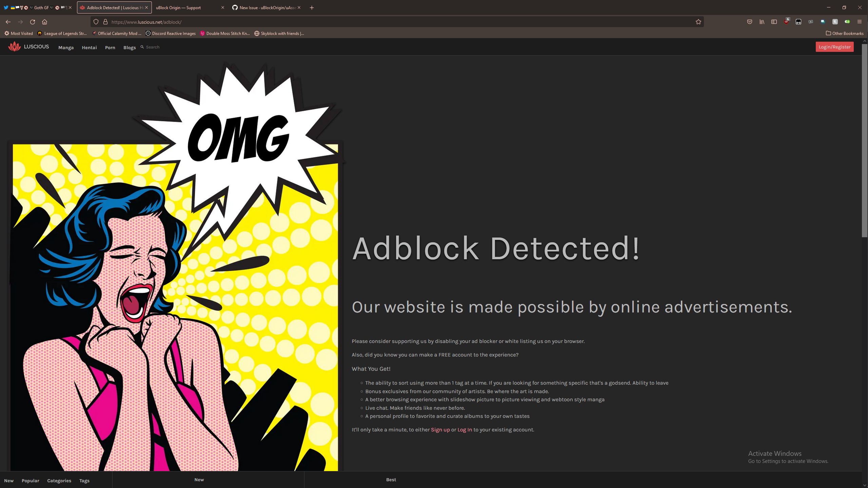Viewport: 868px width, 488px height.
Task: Reload the current page
Action: point(33,22)
